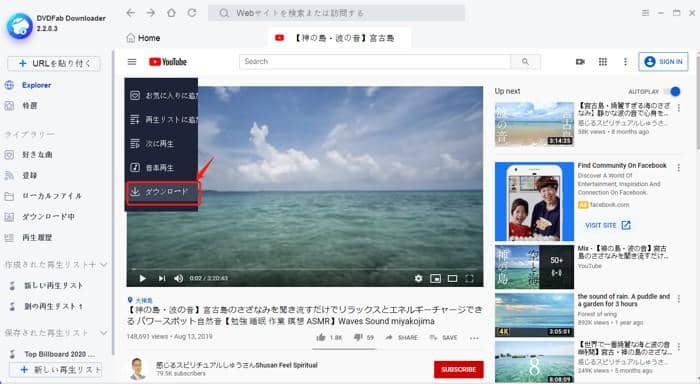Click the new playlist button at bottom
Image resolution: width=700 pixels, height=384 pixels.
pyautogui.click(x=56, y=370)
